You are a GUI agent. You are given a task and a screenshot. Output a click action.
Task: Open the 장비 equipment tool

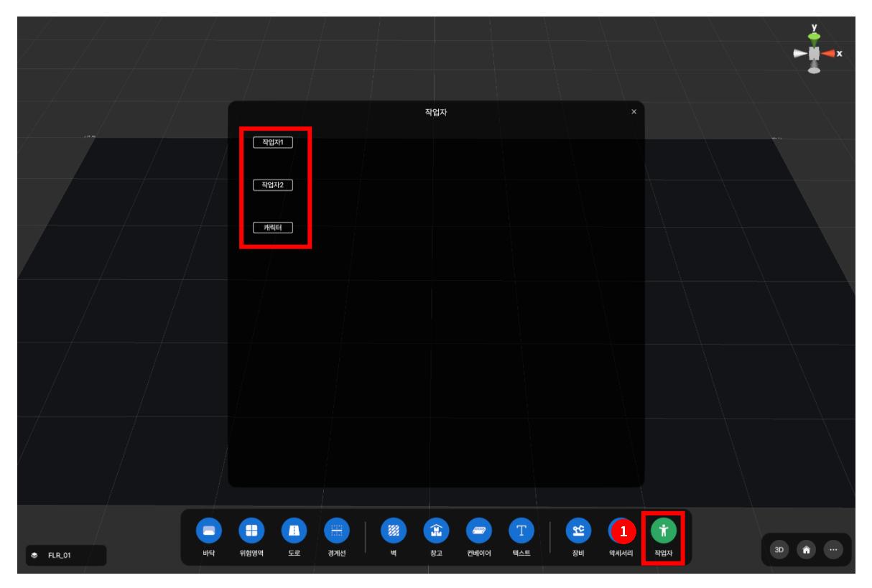pyautogui.click(x=578, y=531)
